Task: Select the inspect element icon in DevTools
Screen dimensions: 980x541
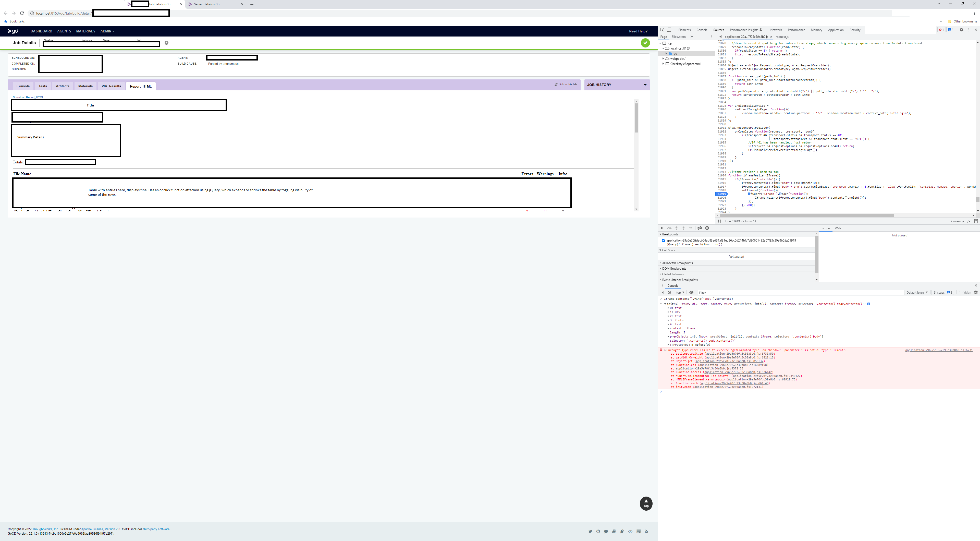Action: pyautogui.click(x=662, y=30)
